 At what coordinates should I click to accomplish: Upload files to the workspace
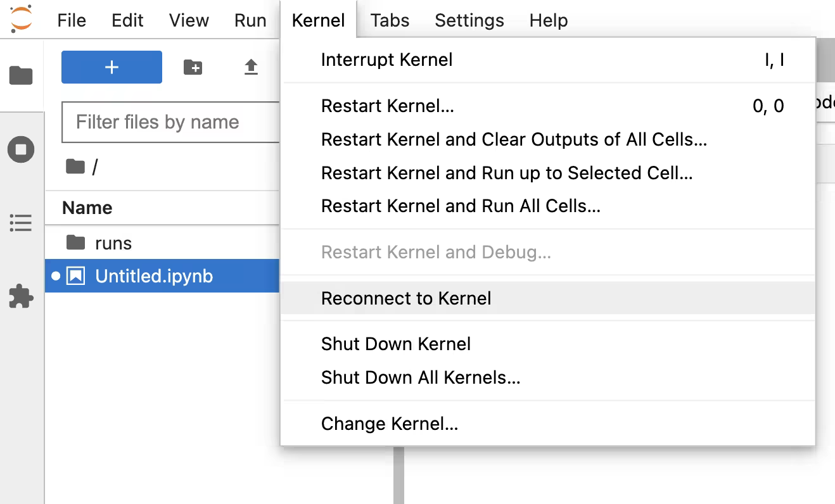[250, 67]
